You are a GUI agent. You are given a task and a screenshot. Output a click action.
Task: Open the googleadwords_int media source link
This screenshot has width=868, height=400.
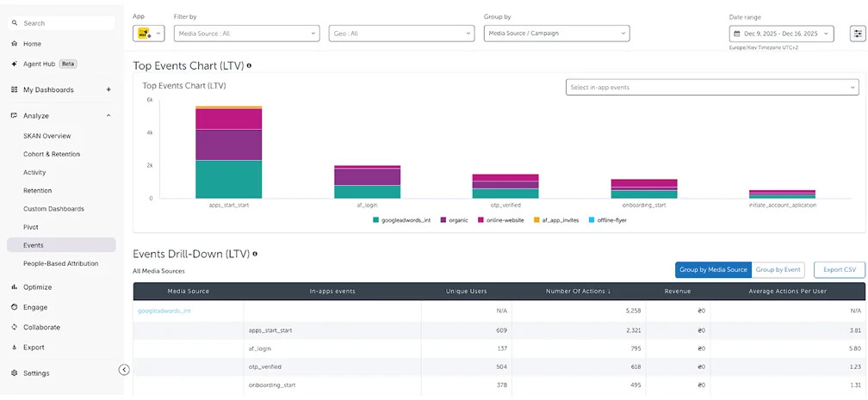[x=164, y=311]
